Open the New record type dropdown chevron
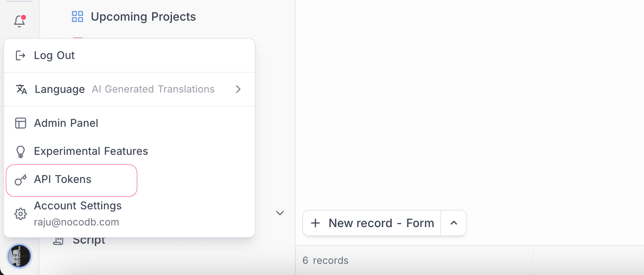This screenshot has width=644, height=275. point(454,223)
